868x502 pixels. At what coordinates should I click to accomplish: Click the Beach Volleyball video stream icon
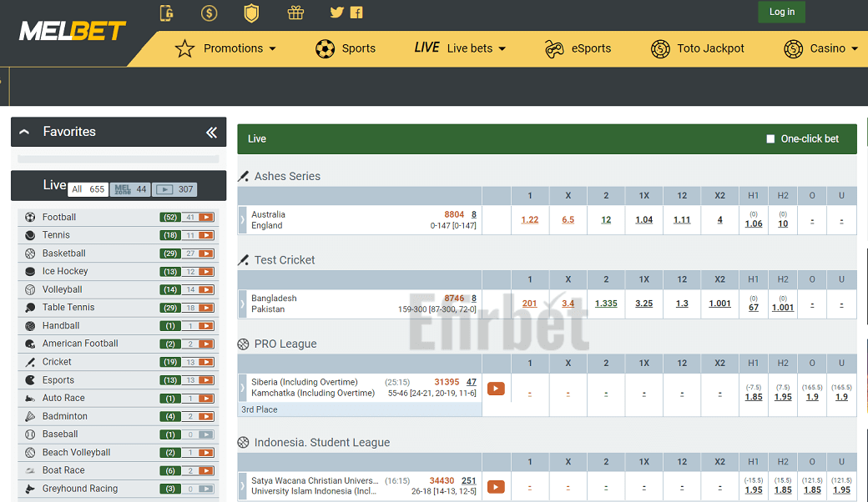[206, 453]
